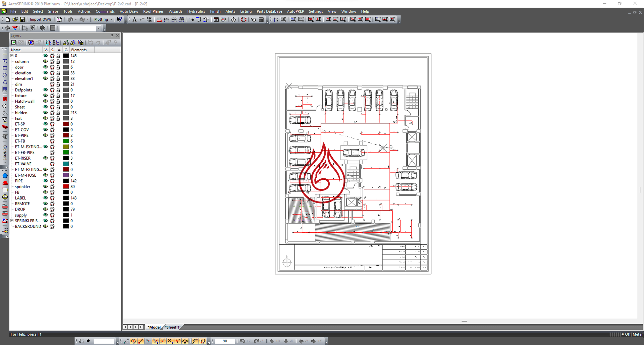
Task: Open the Auto Draw menu
Action: 129,11
